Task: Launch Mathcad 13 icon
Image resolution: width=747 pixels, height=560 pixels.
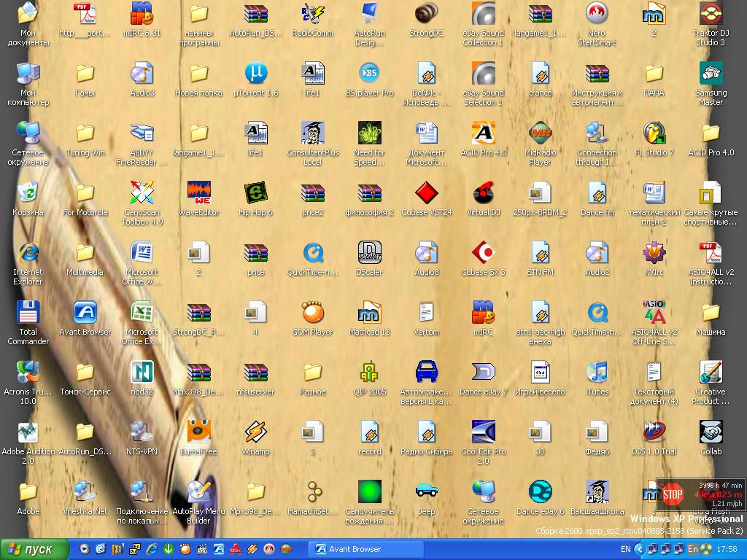Action: (370, 313)
